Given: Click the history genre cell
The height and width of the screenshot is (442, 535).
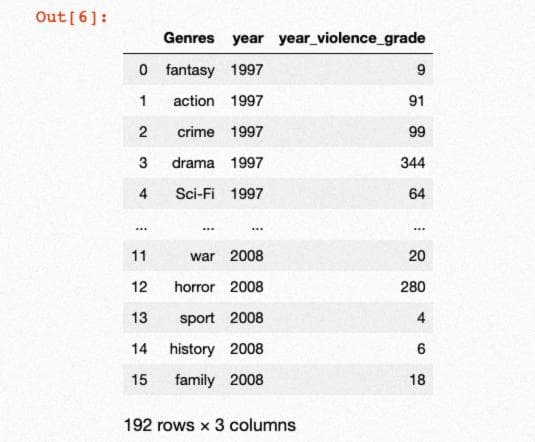Looking at the screenshot, I should pos(192,349).
